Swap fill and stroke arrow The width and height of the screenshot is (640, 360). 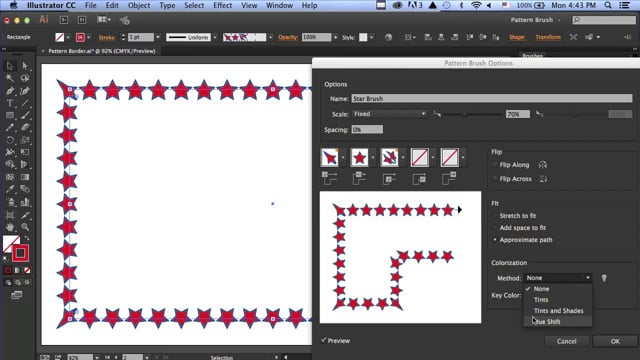[27, 238]
